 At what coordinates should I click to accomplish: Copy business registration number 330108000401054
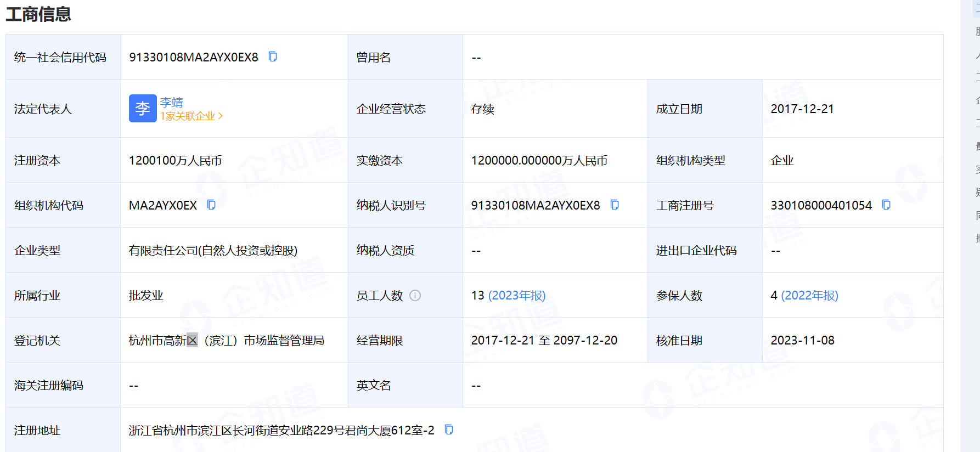click(886, 205)
